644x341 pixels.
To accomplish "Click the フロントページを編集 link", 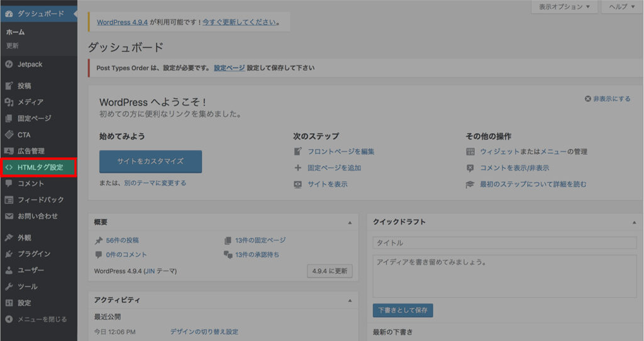I will click(341, 151).
